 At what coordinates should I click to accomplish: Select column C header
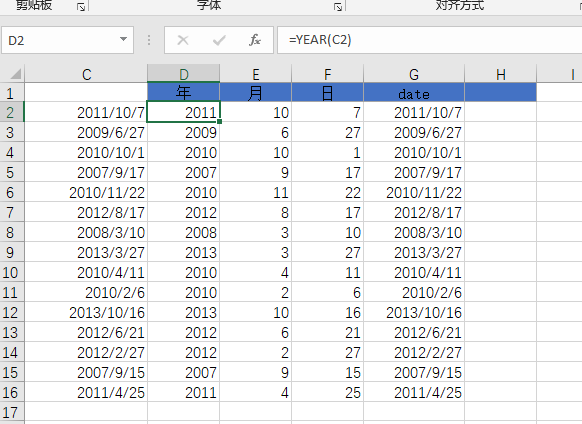tap(86, 74)
